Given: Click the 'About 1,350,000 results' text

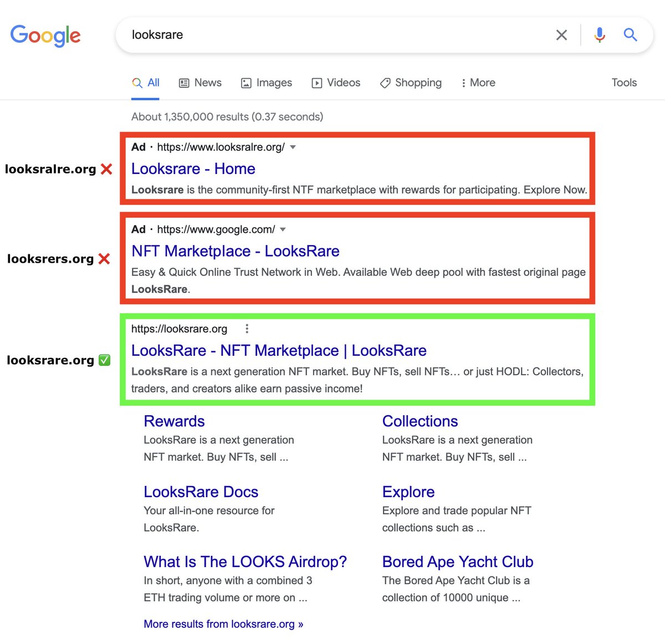Looking at the screenshot, I should pos(227,116).
